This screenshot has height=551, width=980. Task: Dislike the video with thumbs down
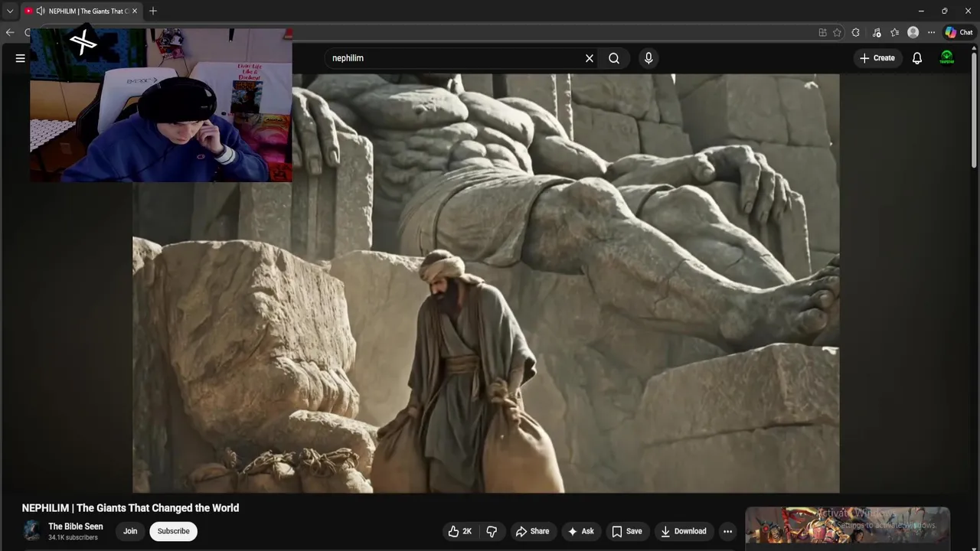(x=492, y=531)
